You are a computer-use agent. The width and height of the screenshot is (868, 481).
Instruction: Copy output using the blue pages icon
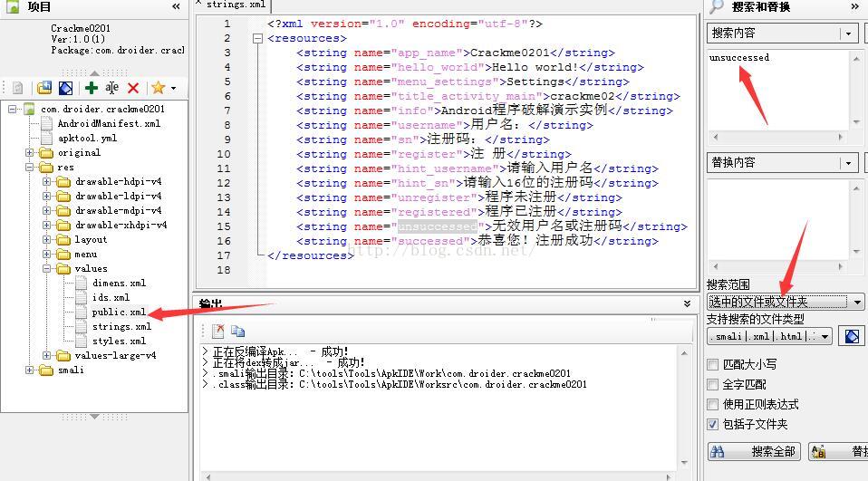[238, 331]
